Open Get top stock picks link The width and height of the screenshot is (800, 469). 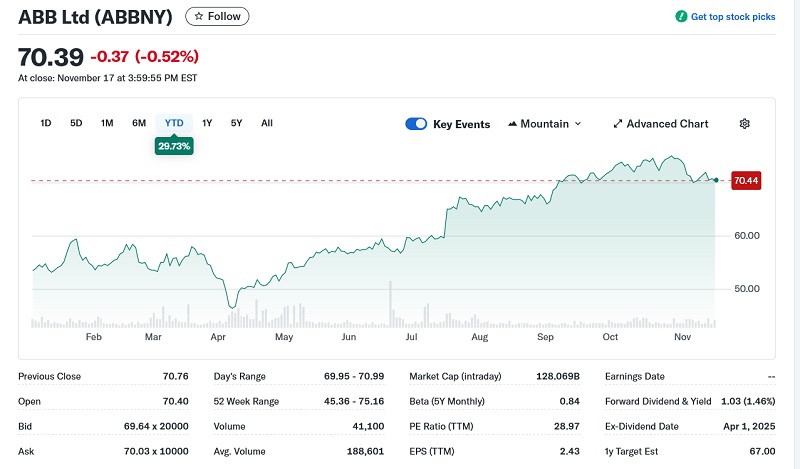733,17
